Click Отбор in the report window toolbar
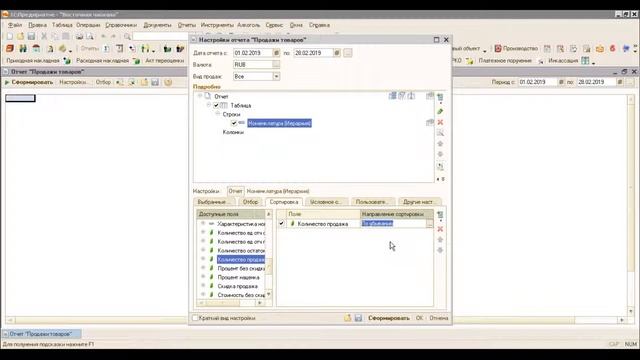640x360 pixels. 103,82
